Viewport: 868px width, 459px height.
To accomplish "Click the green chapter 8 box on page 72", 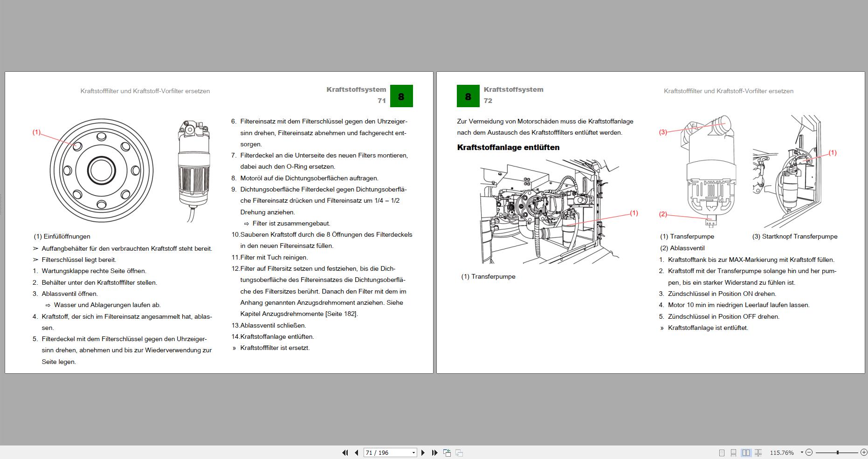I will coord(468,96).
